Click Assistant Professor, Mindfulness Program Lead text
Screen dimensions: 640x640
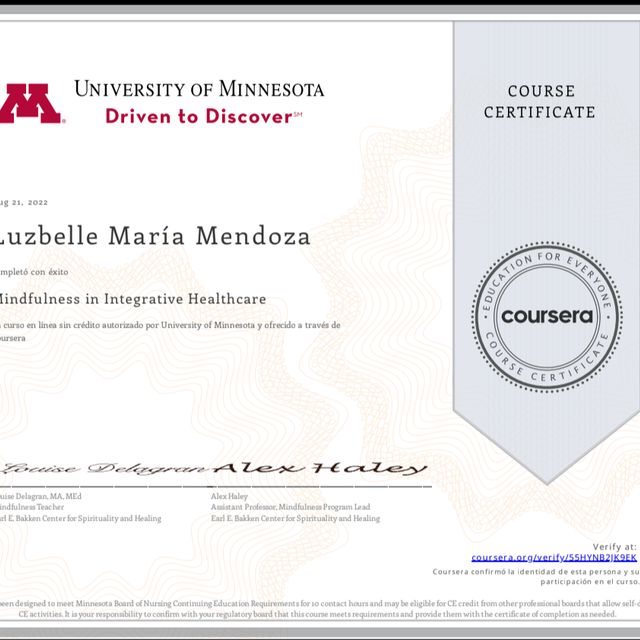click(x=290, y=507)
